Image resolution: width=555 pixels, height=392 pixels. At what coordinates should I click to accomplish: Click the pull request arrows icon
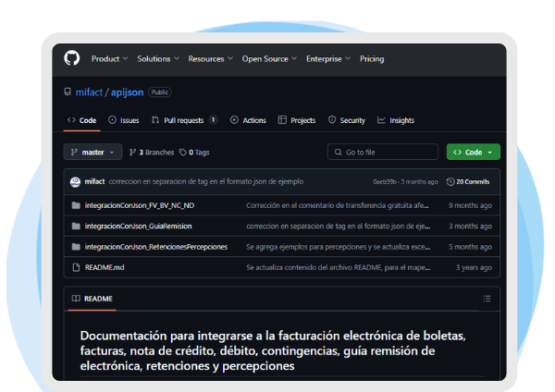tap(155, 120)
